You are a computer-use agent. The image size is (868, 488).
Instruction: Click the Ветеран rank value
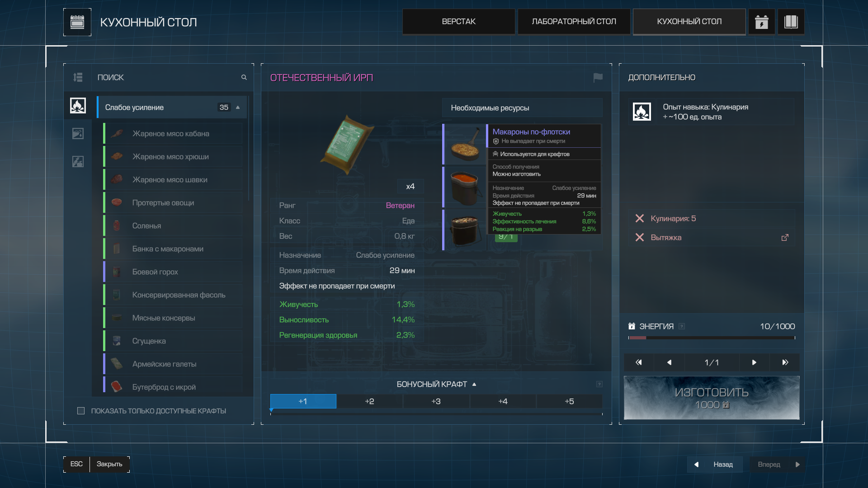(x=400, y=206)
